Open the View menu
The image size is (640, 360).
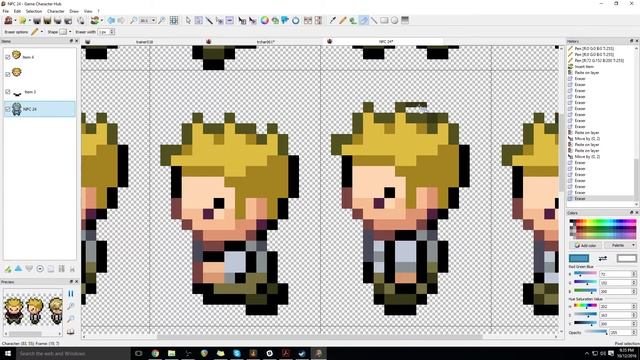88,11
